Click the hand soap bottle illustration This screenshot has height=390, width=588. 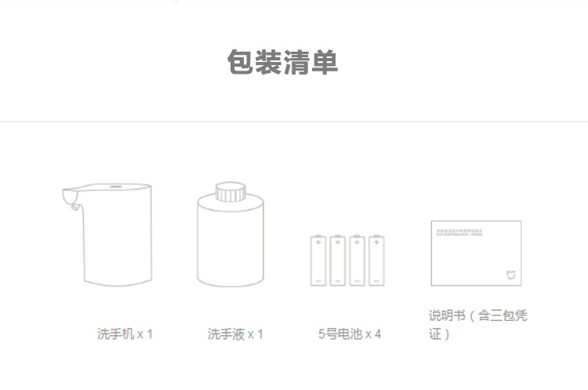tap(230, 235)
